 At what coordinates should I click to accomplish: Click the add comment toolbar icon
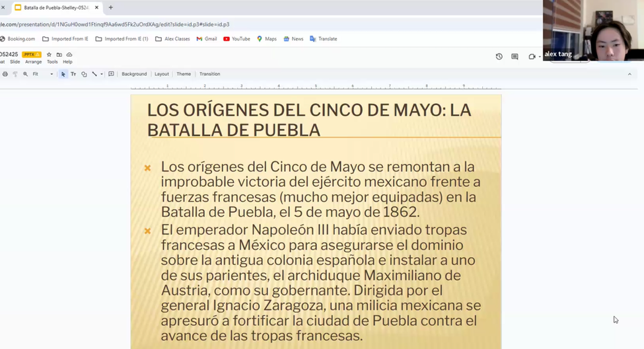tap(111, 74)
